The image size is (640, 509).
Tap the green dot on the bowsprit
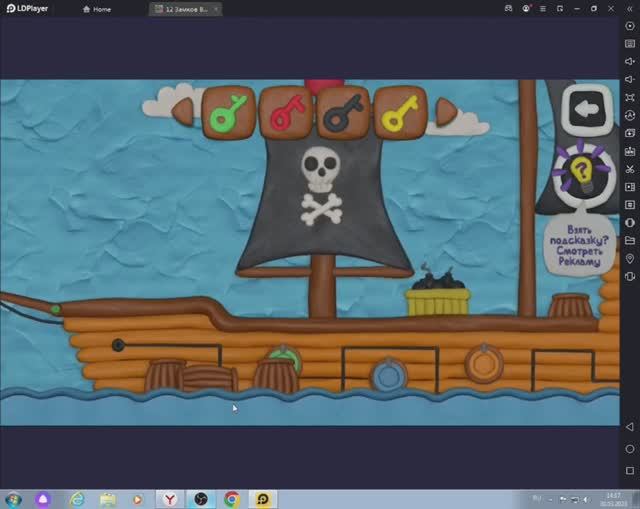[56, 309]
